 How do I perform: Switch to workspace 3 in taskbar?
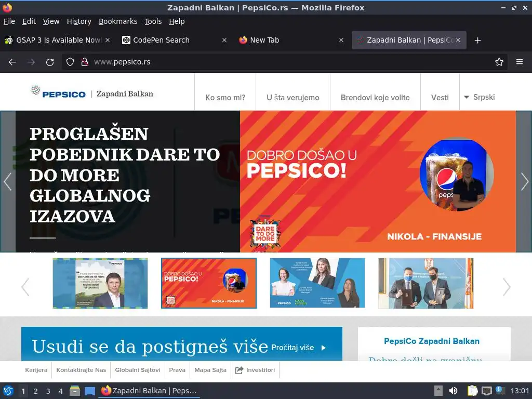[48, 391]
